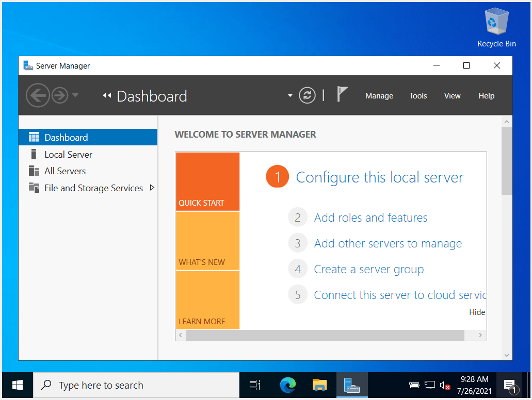Image resolution: width=532 pixels, height=400 pixels.
Task: Open the Recycle Bin
Action: click(495, 22)
